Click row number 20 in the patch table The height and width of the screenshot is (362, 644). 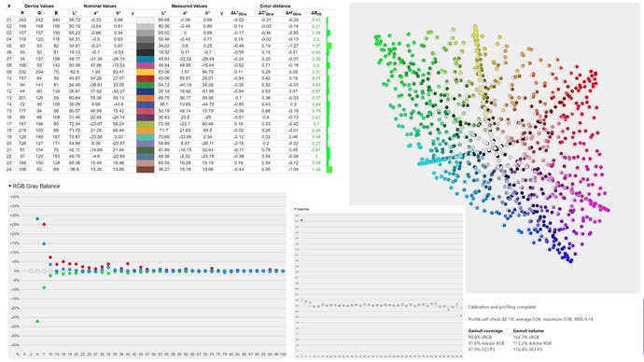(9, 144)
